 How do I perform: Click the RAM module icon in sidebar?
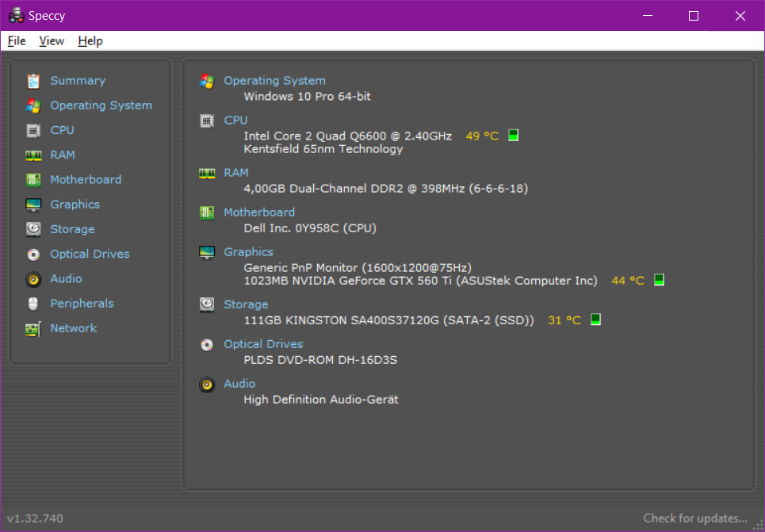pos(33,155)
